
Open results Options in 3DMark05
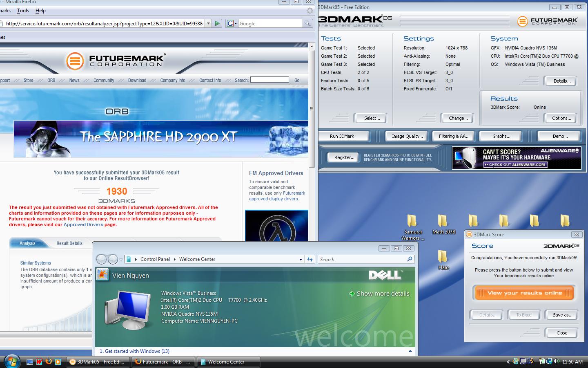tap(561, 118)
